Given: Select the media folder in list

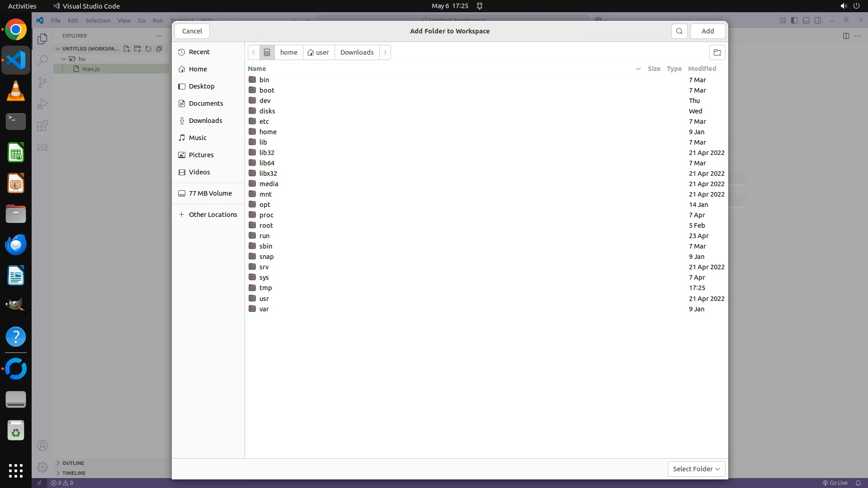Looking at the screenshot, I should 269,184.
